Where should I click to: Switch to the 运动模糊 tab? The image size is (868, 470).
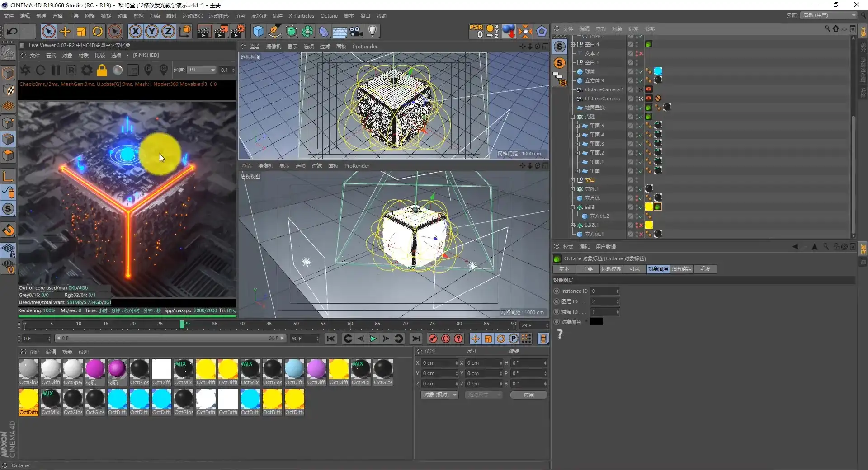(611, 269)
